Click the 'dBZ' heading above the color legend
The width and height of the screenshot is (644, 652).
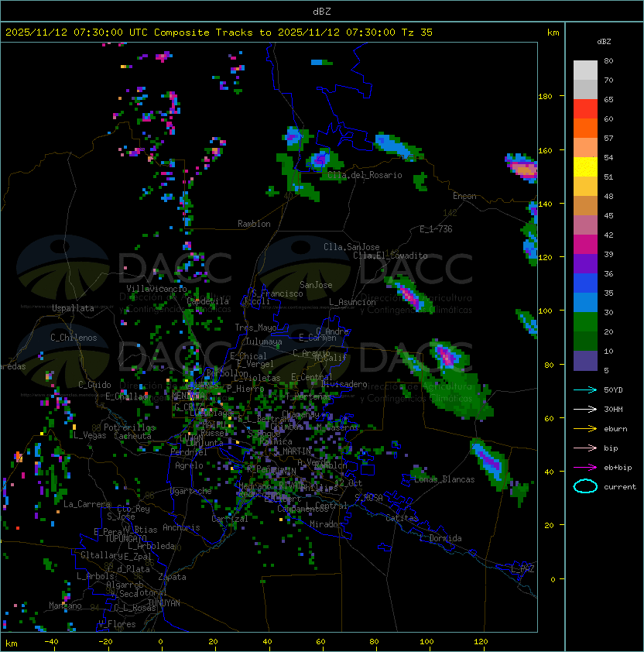(604, 42)
